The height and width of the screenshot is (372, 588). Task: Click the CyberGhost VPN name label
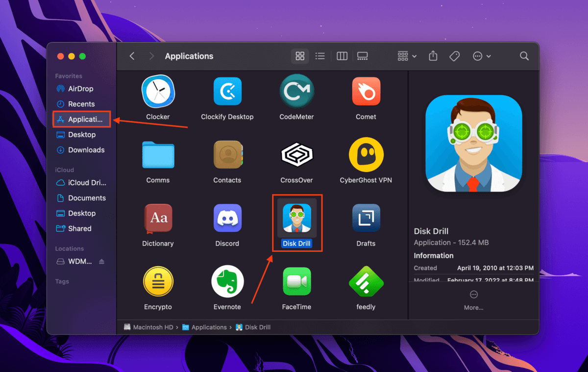pyautogui.click(x=366, y=180)
